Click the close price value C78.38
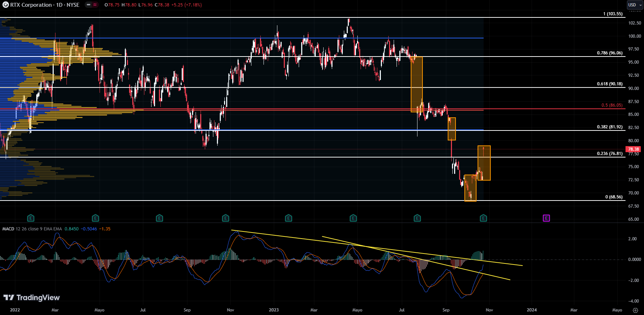Image resolution: width=644 pixels, height=315 pixels. [x=162, y=5]
